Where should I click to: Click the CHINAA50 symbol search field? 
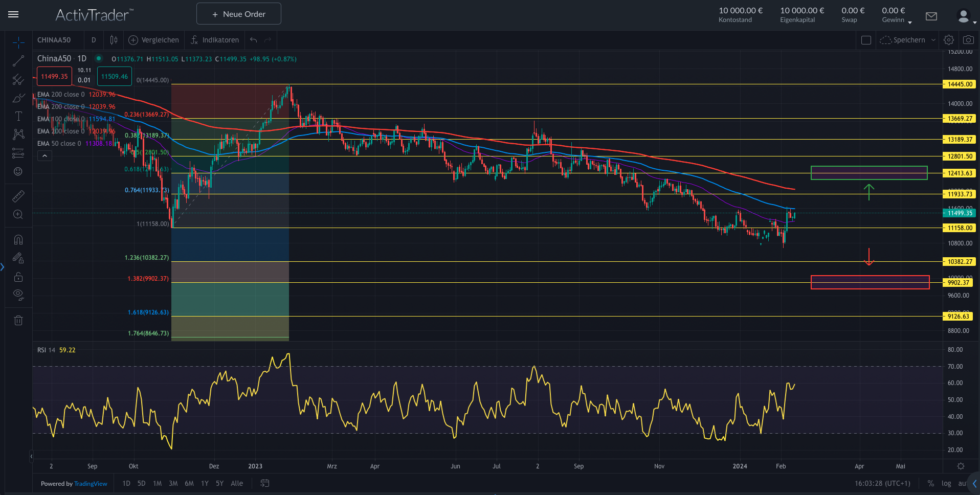(54, 40)
